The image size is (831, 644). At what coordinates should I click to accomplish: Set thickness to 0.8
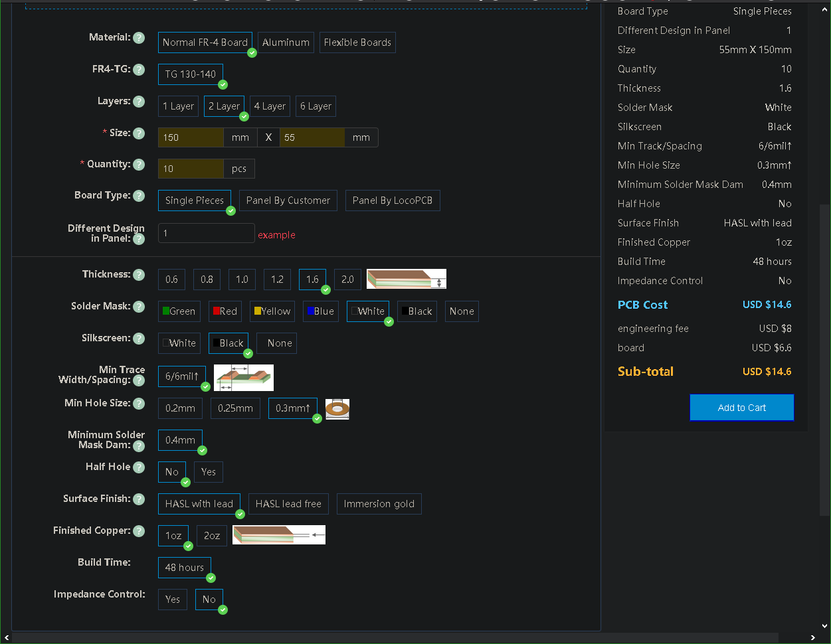[x=207, y=280]
